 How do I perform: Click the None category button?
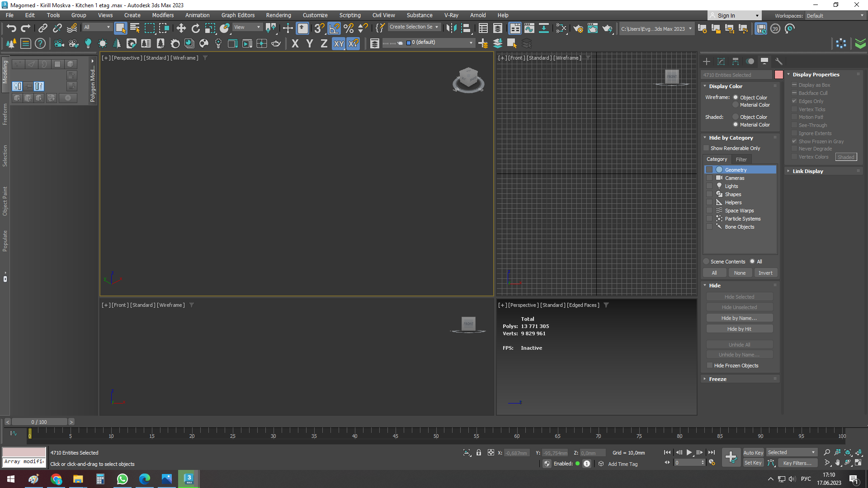coord(740,273)
